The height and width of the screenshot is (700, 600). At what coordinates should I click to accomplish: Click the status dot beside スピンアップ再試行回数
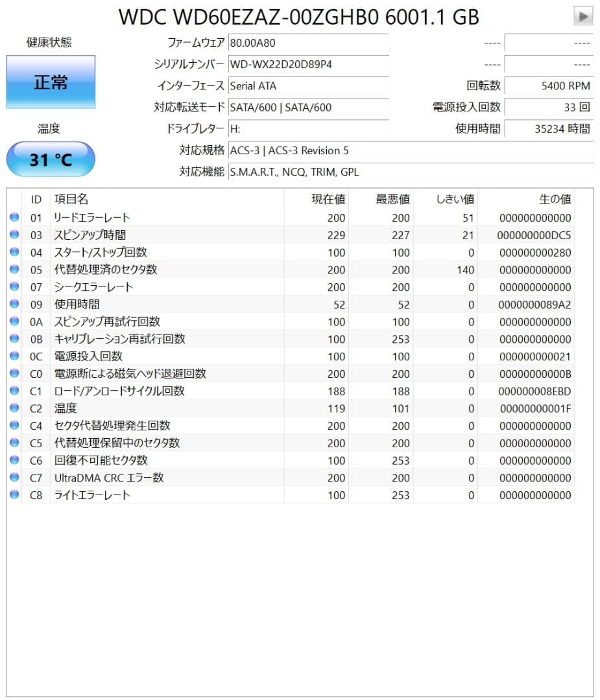point(14,321)
